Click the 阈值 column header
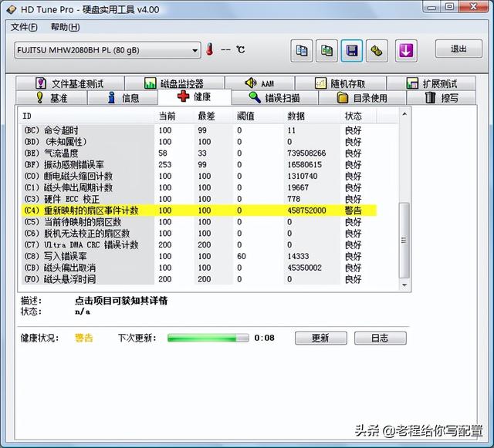Image resolution: width=494 pixels, height=448 pixels. (259, 116)
